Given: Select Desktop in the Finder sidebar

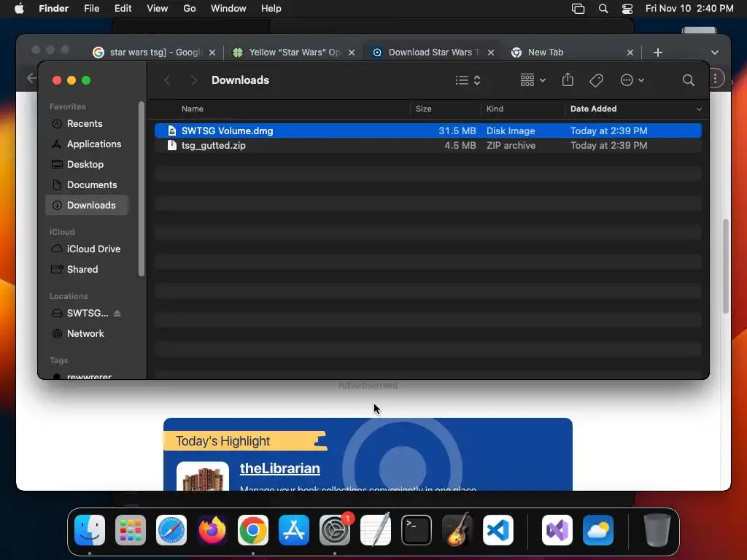Looking at the screenshot, I should tap(88, 164).
